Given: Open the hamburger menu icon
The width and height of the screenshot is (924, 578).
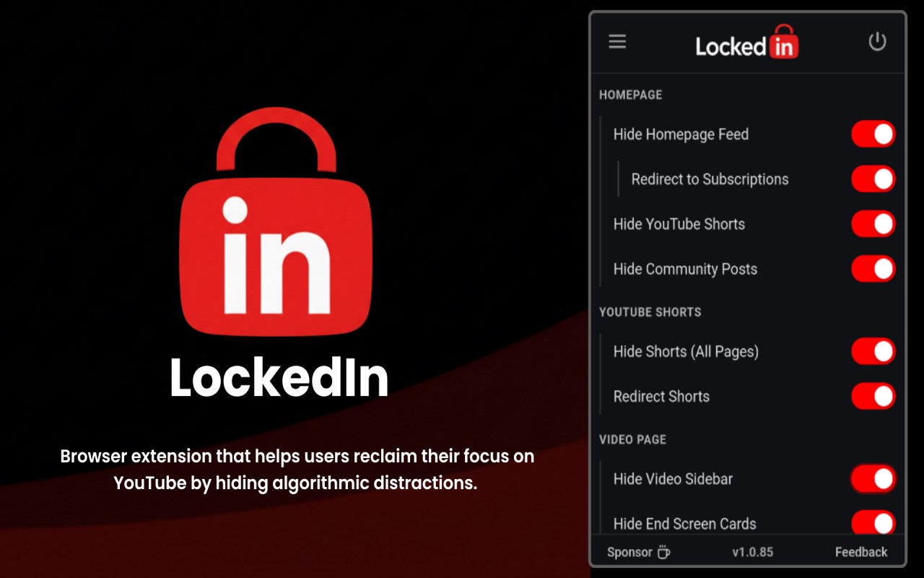Looking at the screenshot, I should click(617, 41).
